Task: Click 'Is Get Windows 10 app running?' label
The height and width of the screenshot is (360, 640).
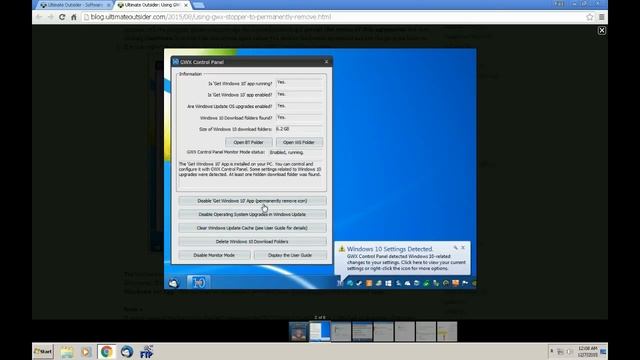Action: click(240, 83)
